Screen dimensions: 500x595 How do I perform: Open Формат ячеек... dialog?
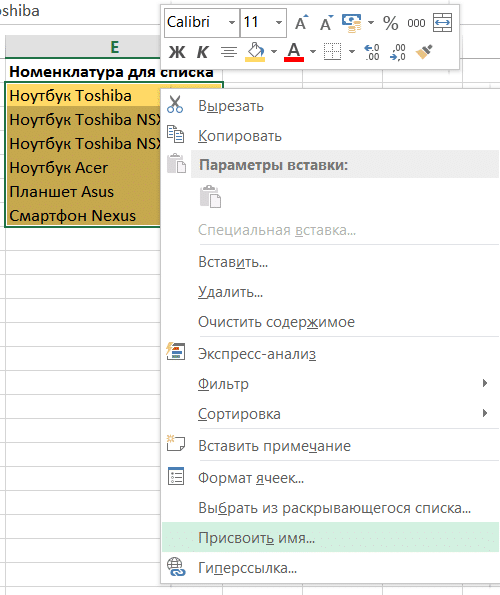tap(330, 478)
